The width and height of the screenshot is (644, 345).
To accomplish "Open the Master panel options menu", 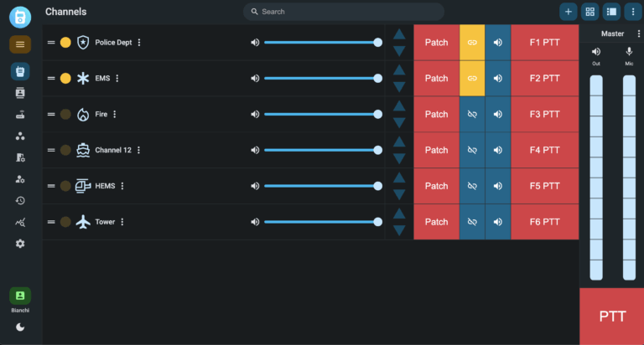I will pos(639,33).
